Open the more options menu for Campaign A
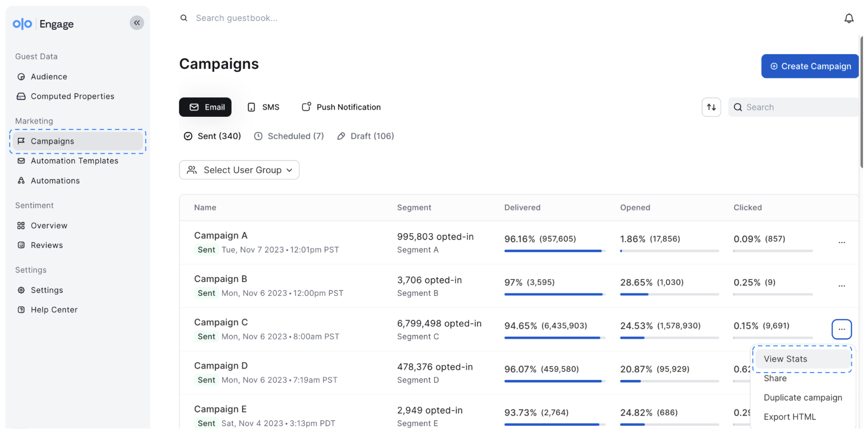 [x=842, y=242]
